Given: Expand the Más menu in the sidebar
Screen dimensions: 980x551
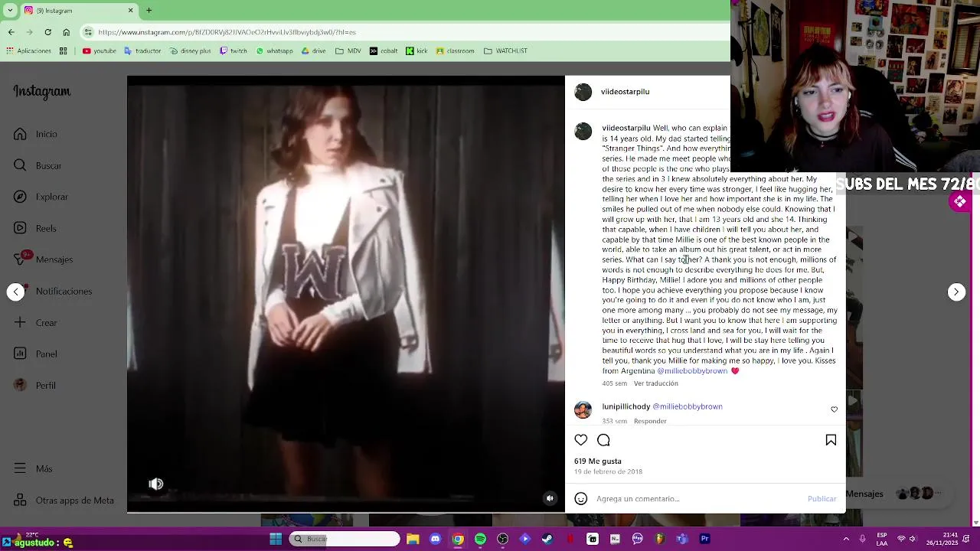Looking at the screenshot, I should click(33, 468).
